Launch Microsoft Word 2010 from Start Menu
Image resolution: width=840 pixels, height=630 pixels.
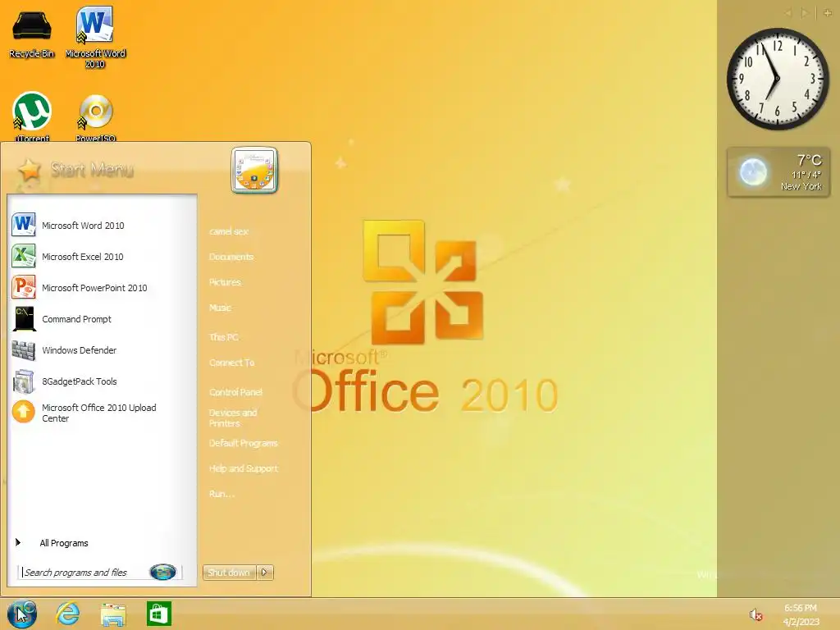point(102,226)
